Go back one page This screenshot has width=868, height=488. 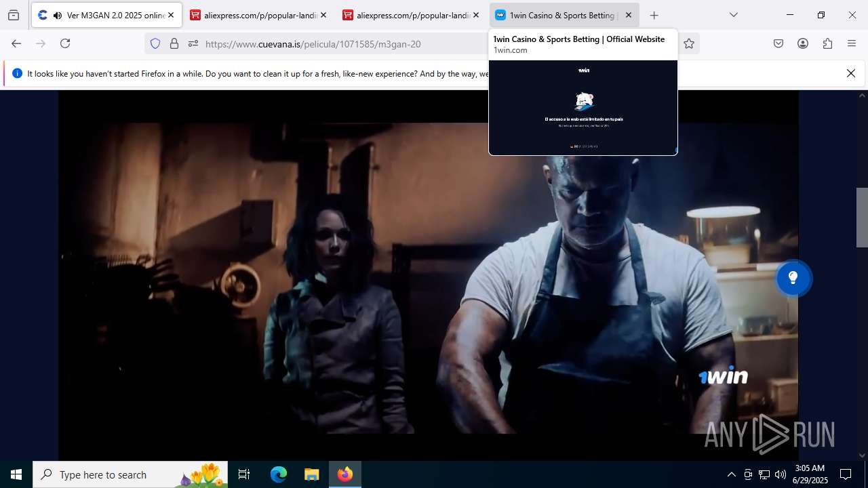16,43
